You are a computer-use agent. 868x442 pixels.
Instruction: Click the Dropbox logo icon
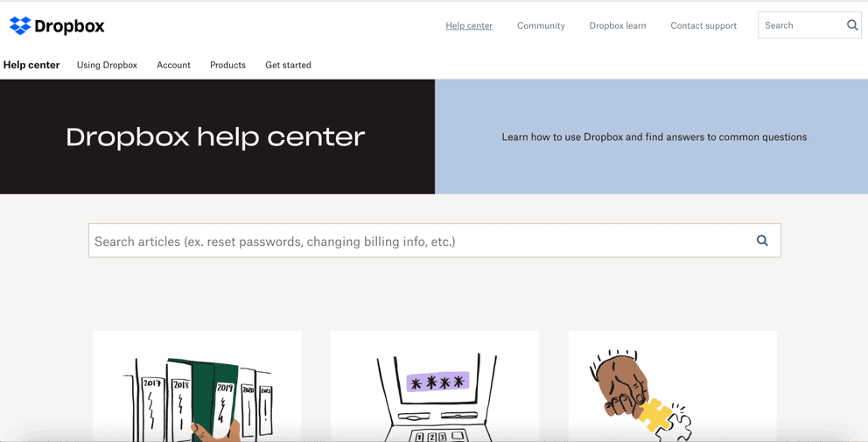20,25
